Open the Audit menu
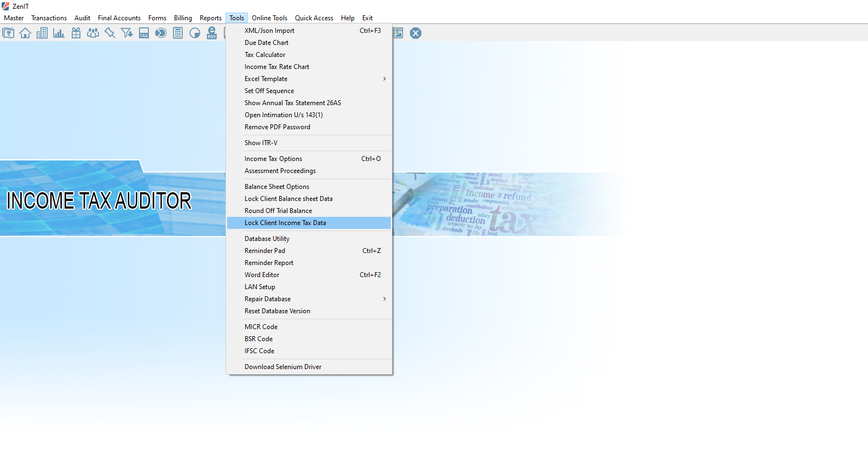Image resolution: width=868 pixels, height=466 pixels. click(83, 18)
